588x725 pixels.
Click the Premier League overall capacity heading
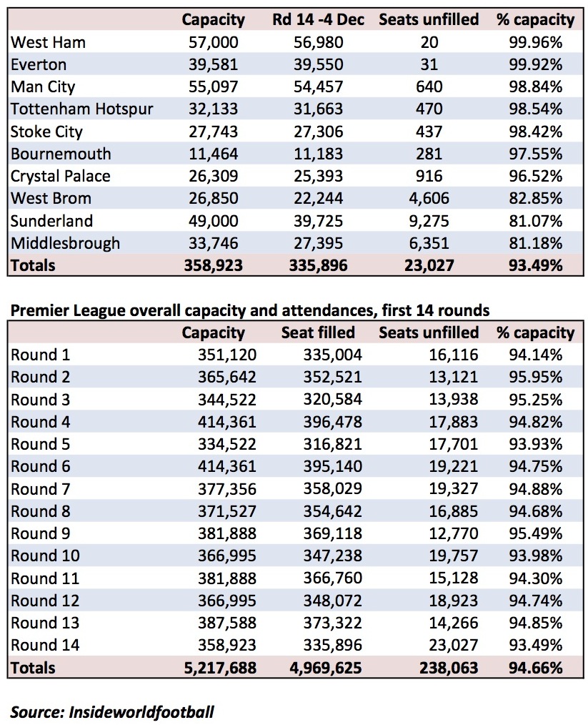tap(250, 310)
